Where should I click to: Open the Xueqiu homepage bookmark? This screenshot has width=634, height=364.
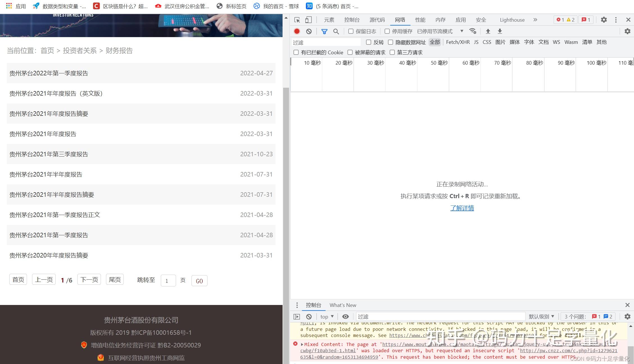tap(276, 6)
